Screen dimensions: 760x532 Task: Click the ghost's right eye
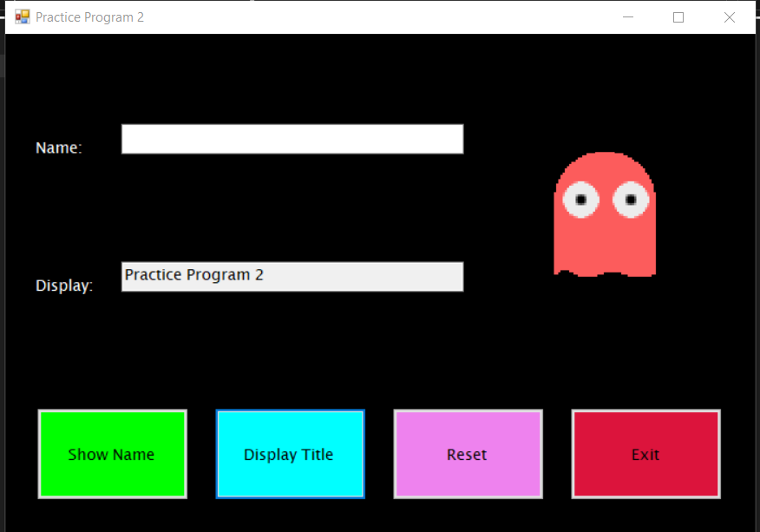[x=629, y=200]
